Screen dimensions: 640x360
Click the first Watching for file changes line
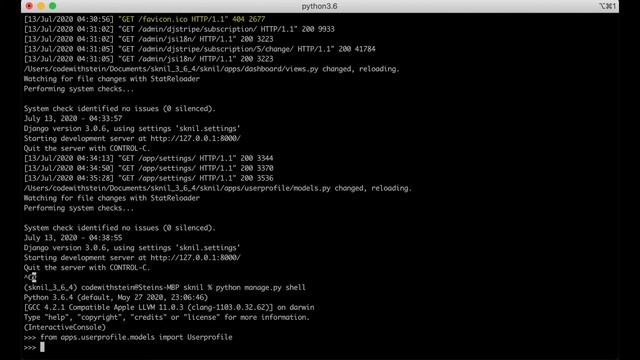(112, 79)
